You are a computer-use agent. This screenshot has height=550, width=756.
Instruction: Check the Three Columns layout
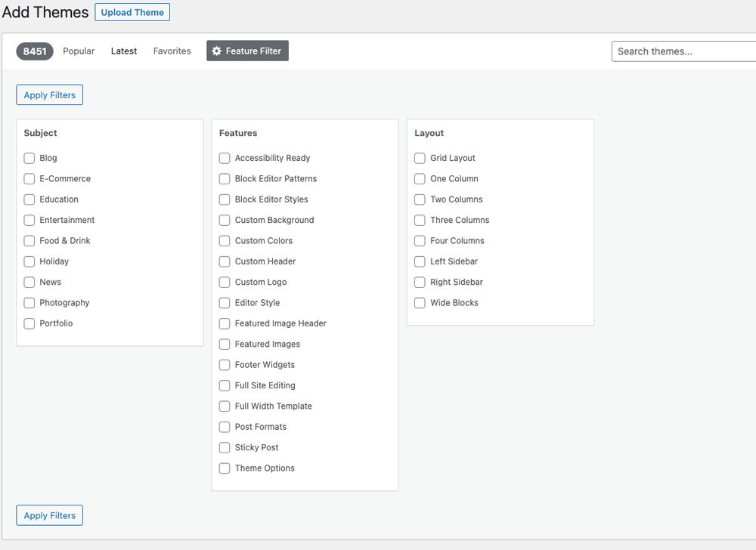pos(420,220)
